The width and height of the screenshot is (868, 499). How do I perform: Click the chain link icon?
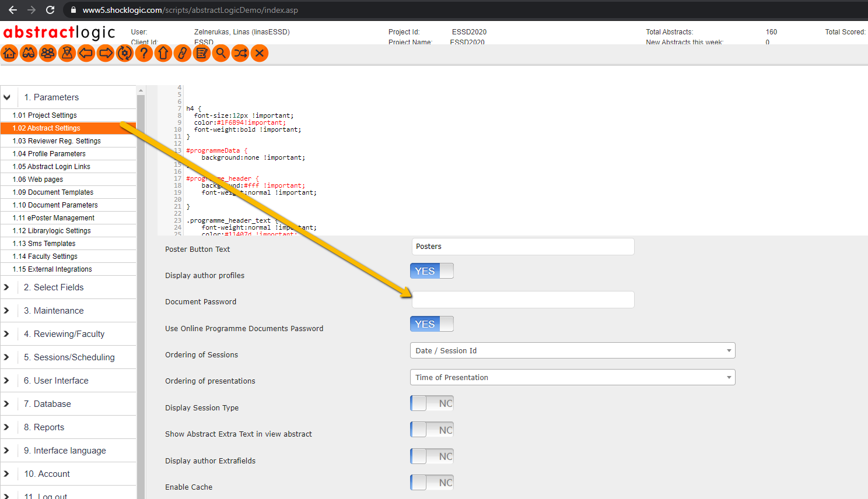pos(183,54)
